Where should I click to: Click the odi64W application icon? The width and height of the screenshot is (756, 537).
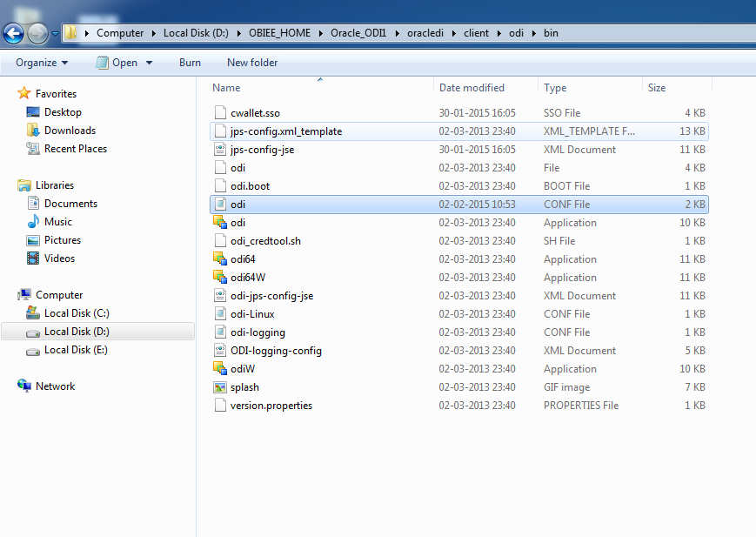220,278
